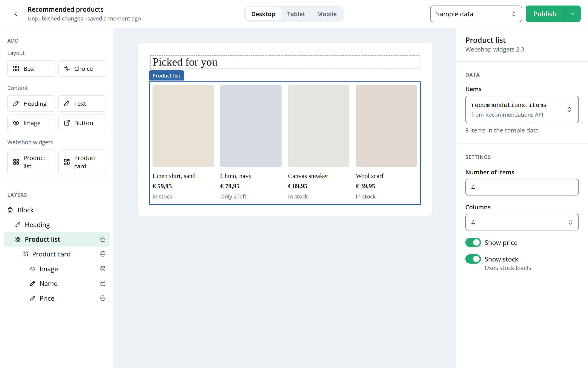Click data binding icon on Name layer
The height and width of the screenshot is (368, 588).
click(103, 284)
